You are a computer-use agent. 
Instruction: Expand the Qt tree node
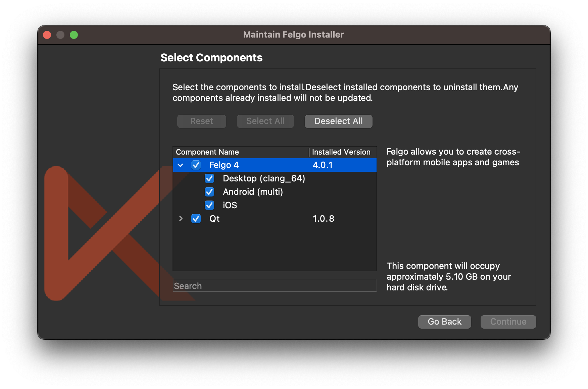point(181,219)
